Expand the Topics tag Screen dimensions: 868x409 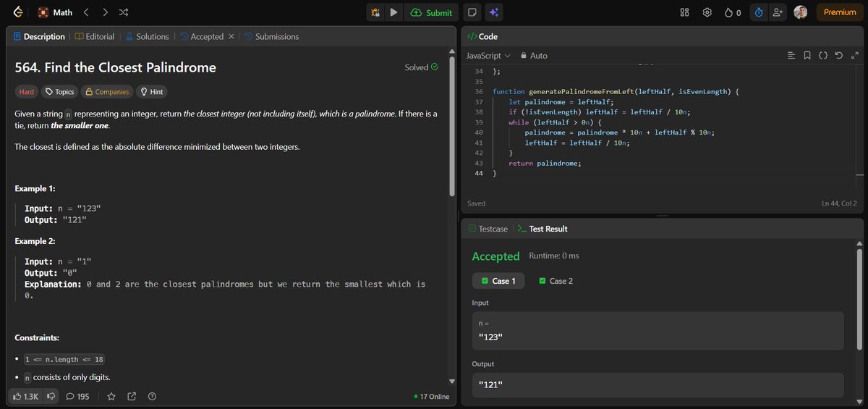(59, 92)
